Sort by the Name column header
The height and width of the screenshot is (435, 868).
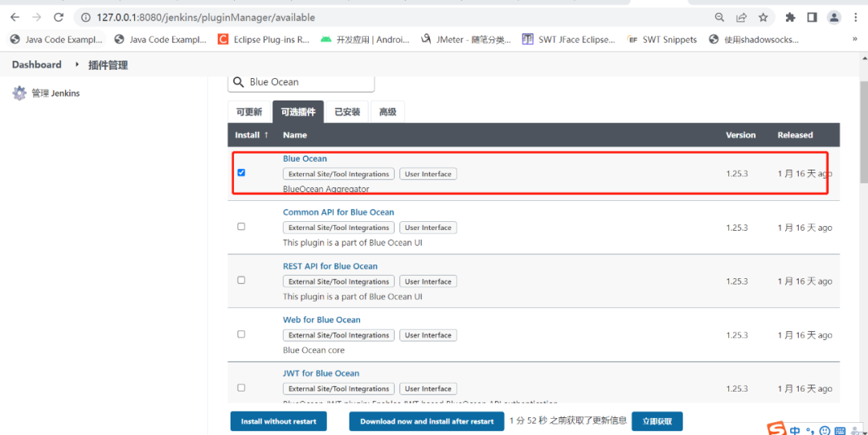coord(295,135)
